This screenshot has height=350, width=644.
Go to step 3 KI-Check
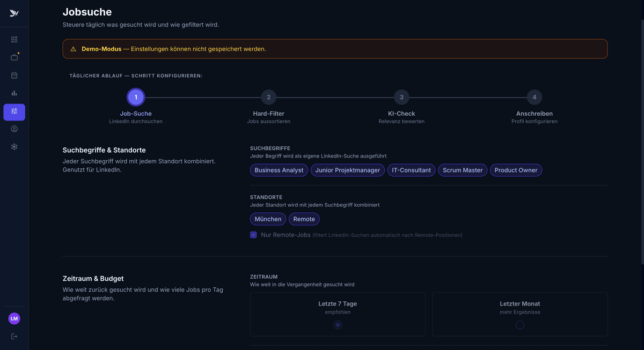tap(401, 98)
